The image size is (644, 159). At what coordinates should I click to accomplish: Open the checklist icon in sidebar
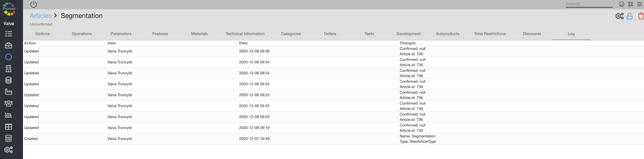tap(9, 34)
